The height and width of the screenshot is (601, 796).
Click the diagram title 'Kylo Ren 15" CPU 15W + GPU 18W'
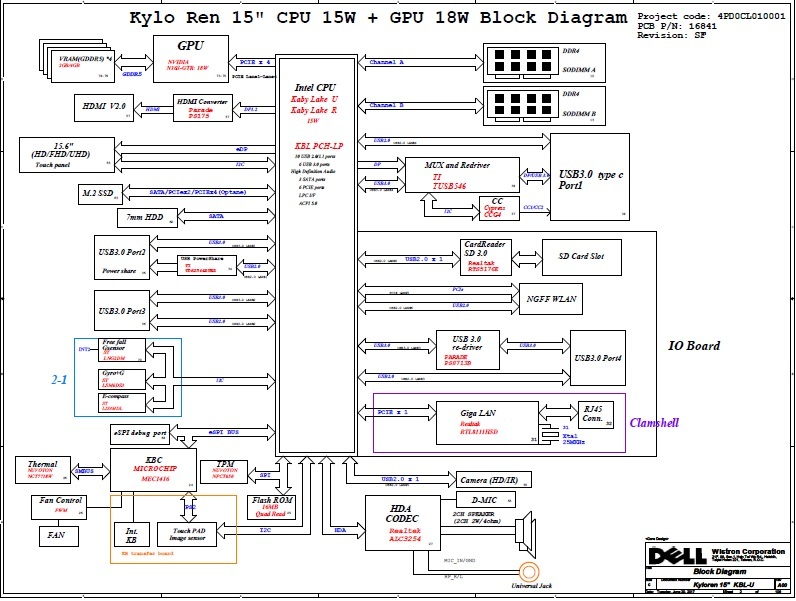(x=378, y=17)
